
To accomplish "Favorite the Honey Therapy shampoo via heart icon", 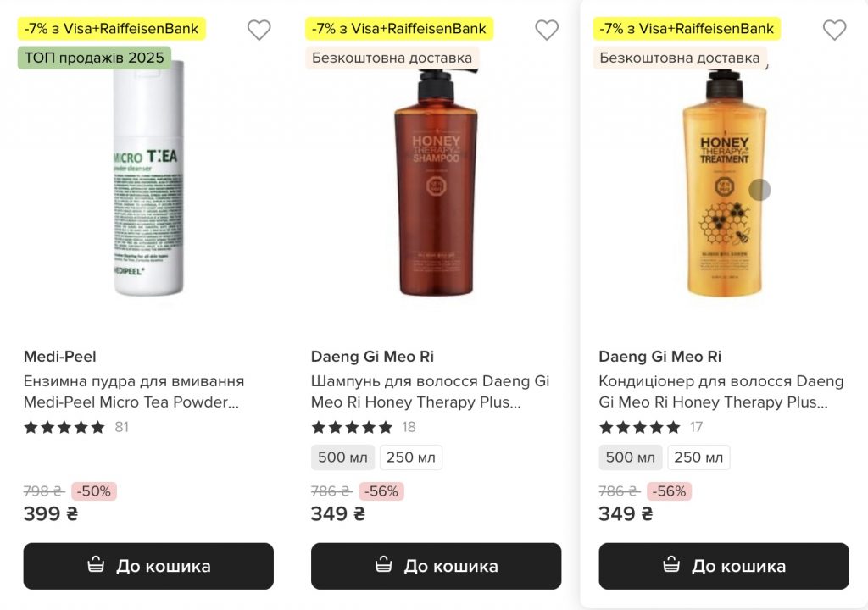I will pos(547,30).
